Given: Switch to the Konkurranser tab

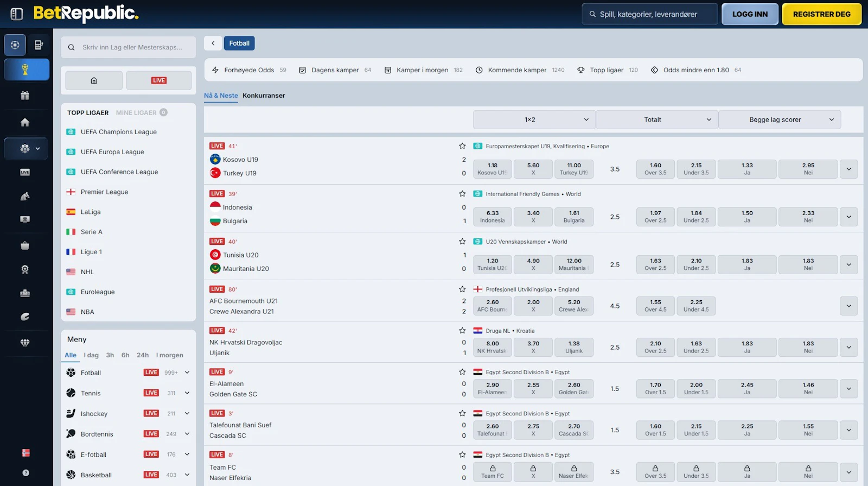Looking at the screenshot, I should pyautogui.click(x=264, y=96).
